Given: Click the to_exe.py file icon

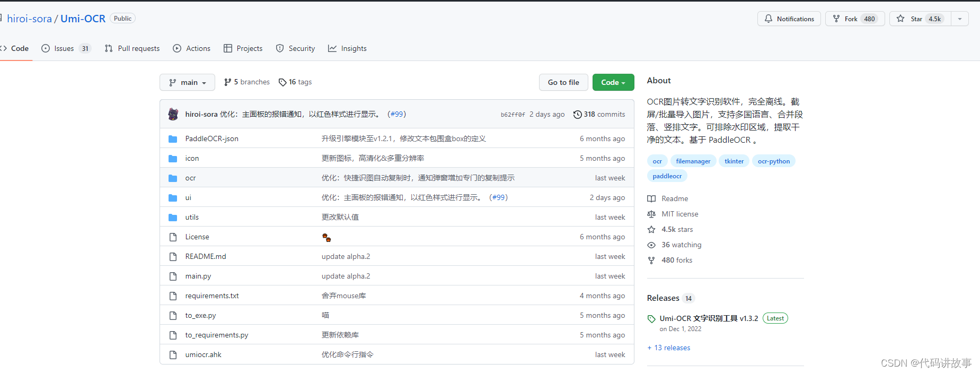Looking at the screenshot, I should (173, 316).
